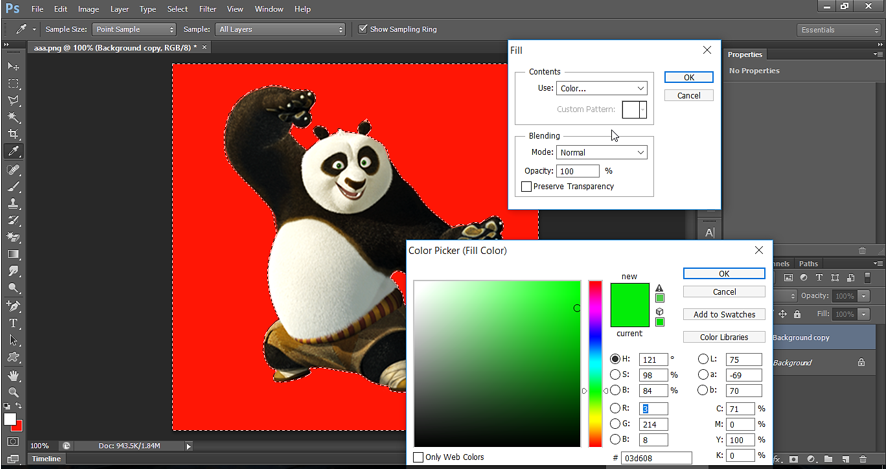Open the Essentials workspace dropdown

(x=838, y=30)
